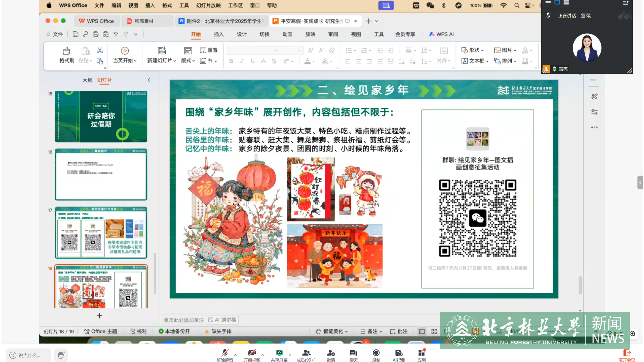Toggle Bold formatting
Screen dimensions: 644x362
(231, 61)
